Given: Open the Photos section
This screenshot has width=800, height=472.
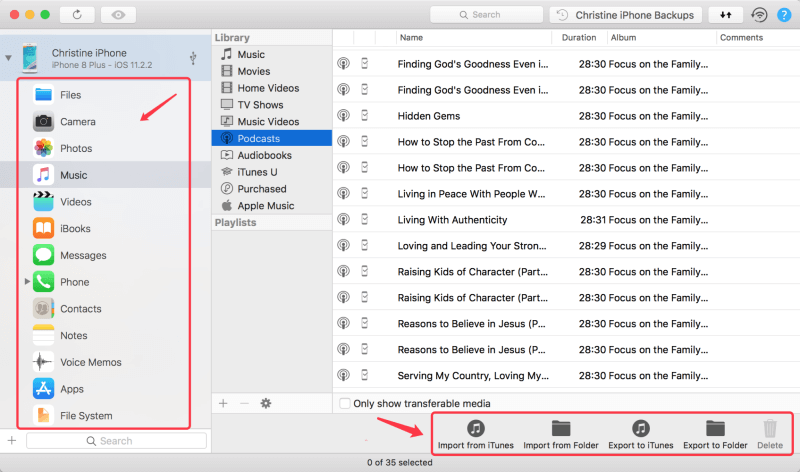Looking at the screenshot, I should tap(105, 148).
